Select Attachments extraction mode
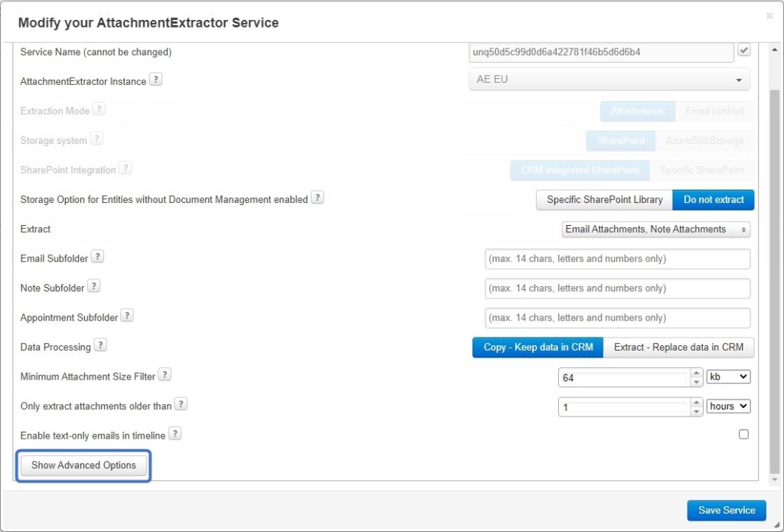The width and height of the screenshot is (784, 532). (x=638, y=111)
